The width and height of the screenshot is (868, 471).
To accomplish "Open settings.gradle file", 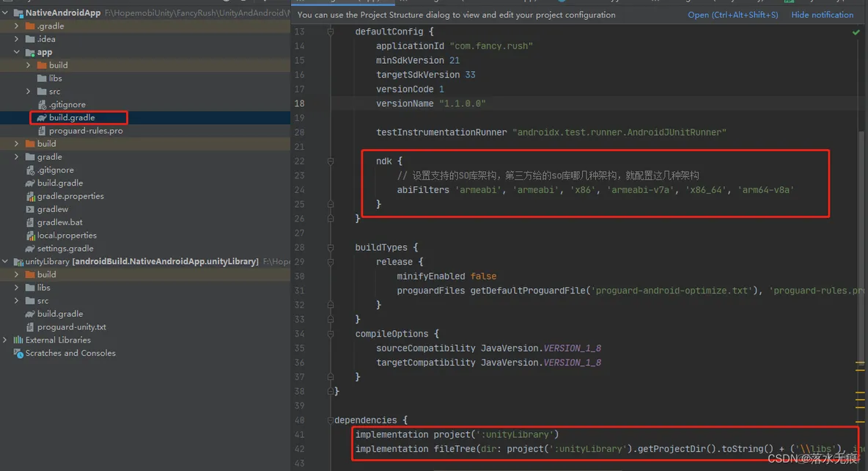I will tap(65, 248).
